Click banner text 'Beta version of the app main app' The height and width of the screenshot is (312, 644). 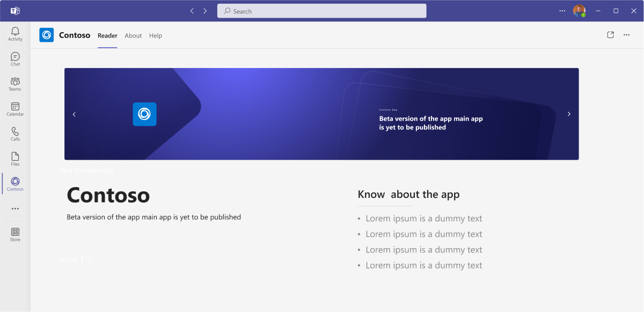click(431, 119)
